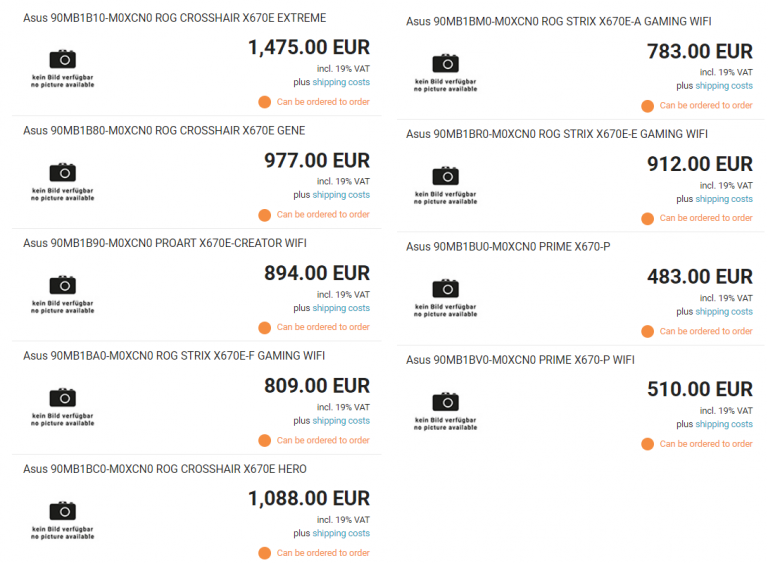
Task: Click camera placeholder for PRIME X670-P WIFI
Action: coord(446,402)
